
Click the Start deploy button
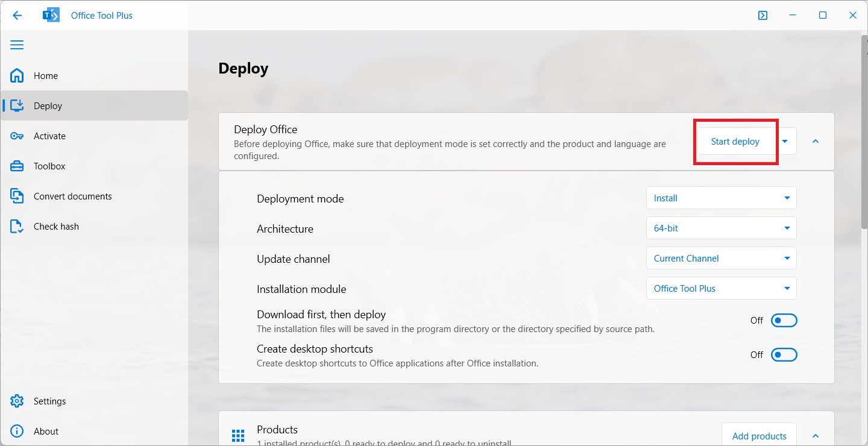[x=735, y=142]
